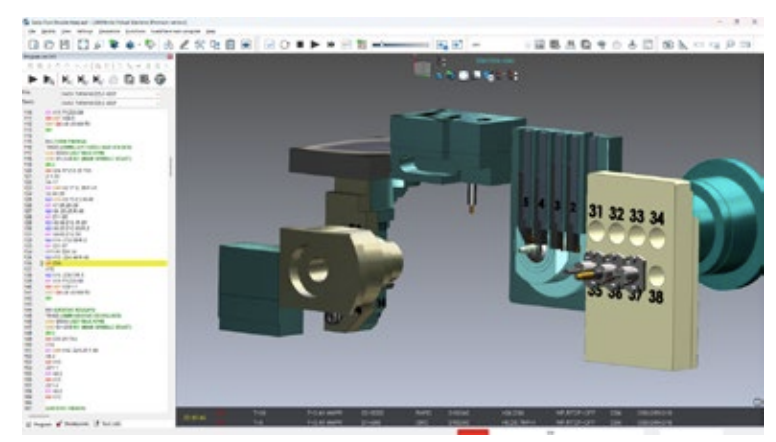776x442 pixels.
Task: Click the green cube icon in main toolbar
Action: [114, 45]
